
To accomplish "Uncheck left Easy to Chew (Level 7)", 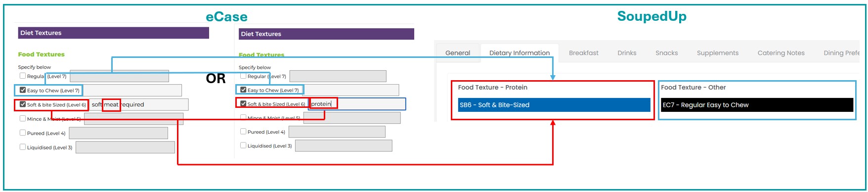I will point(23,90).
